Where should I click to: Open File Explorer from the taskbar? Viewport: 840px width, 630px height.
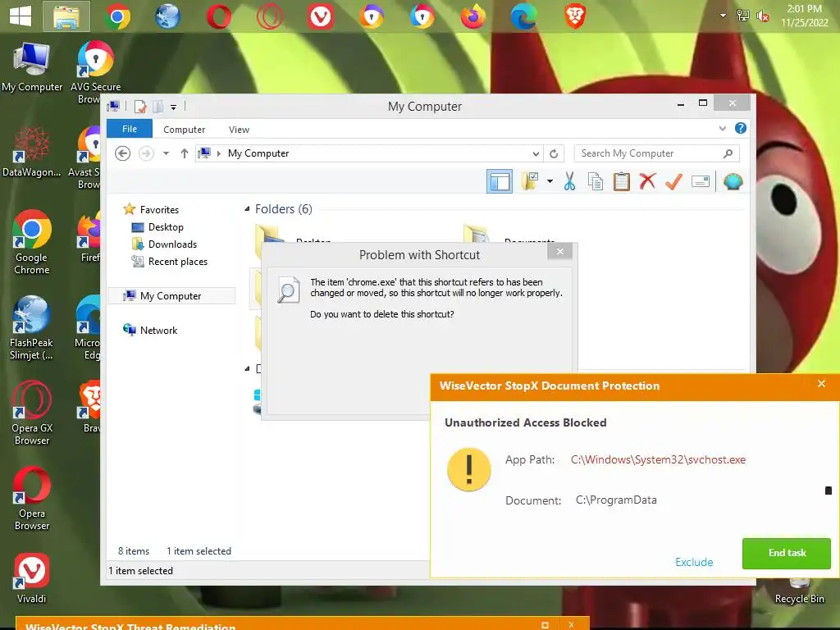[66, 16]
